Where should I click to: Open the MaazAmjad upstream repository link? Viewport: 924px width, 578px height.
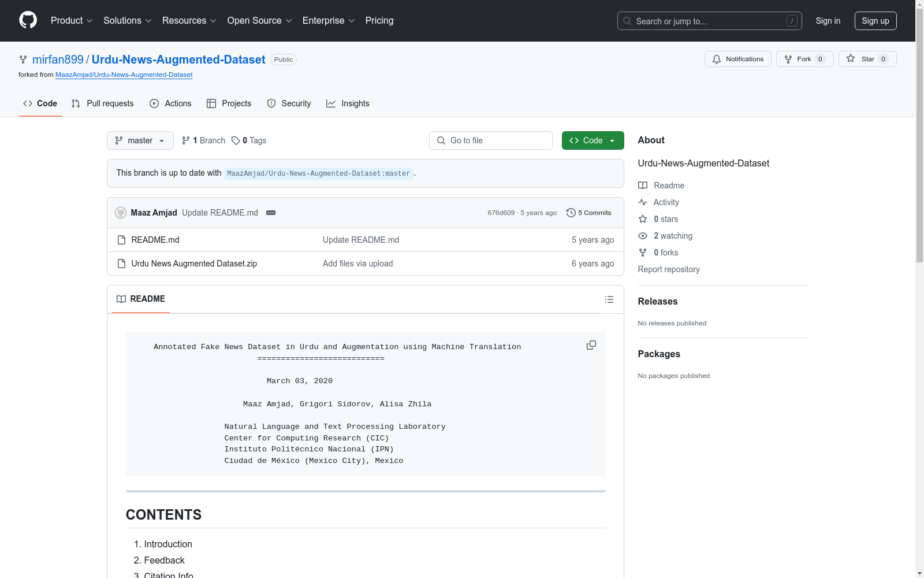[x=124, y=75]
